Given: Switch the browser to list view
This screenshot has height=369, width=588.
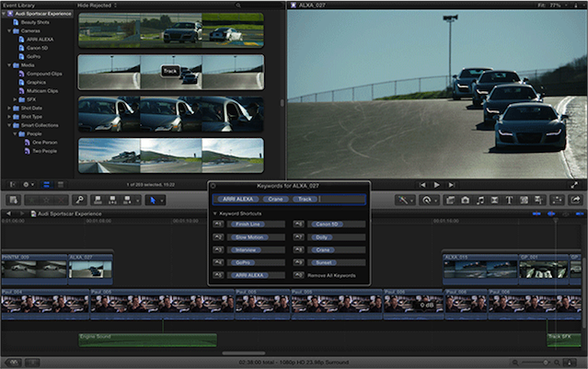Looking at the screenshot, I should coord(61,184).
